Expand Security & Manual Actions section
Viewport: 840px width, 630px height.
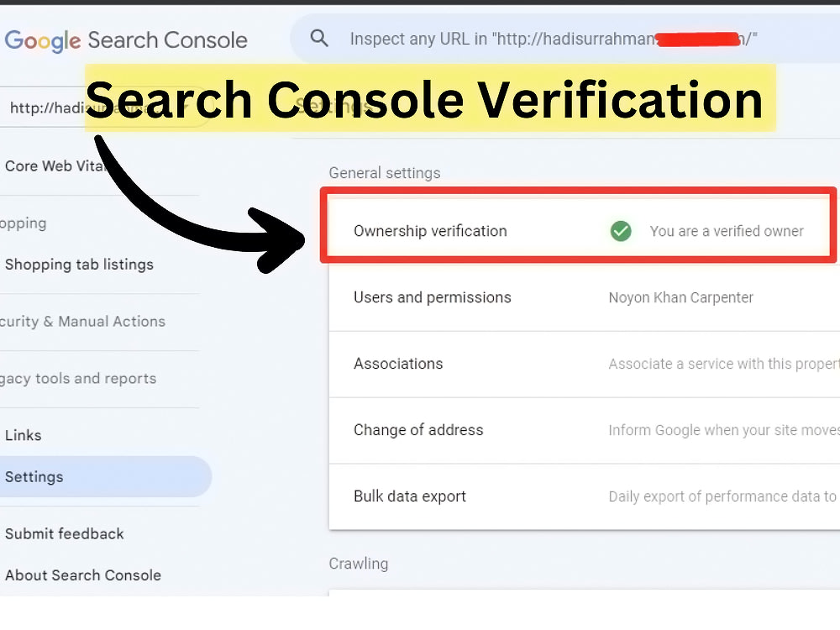[82, 322]
